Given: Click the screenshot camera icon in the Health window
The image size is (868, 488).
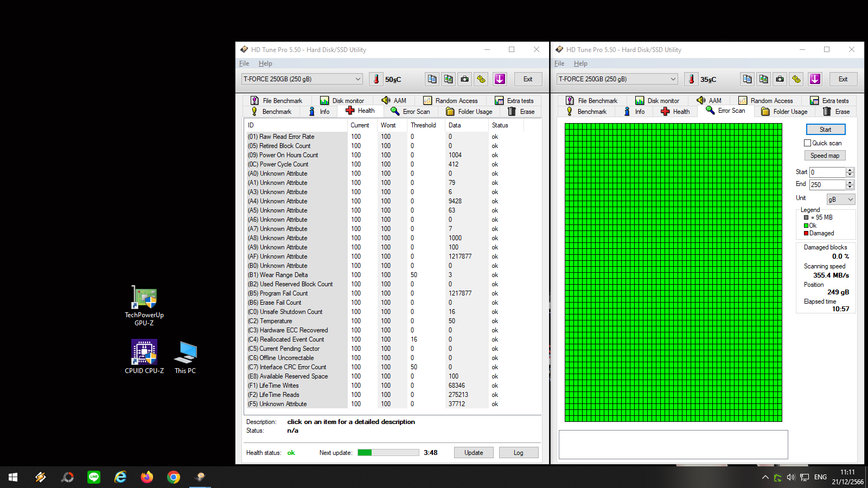Looking at the screenshot, I should [465, 79].
